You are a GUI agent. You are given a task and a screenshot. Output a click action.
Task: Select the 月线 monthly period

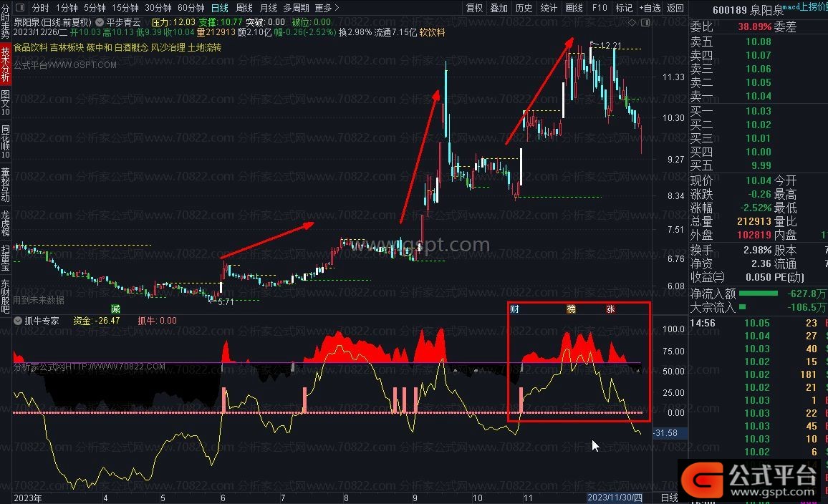(269, 8)
